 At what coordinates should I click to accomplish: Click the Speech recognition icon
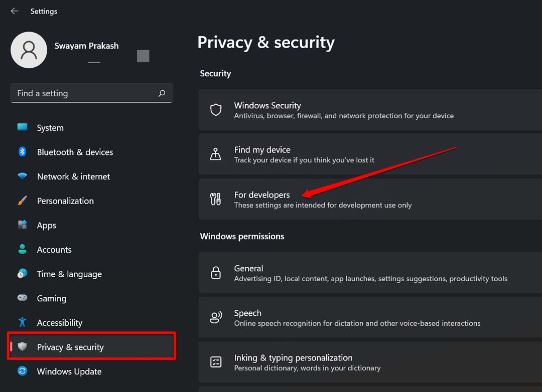[x=216, y=317]
